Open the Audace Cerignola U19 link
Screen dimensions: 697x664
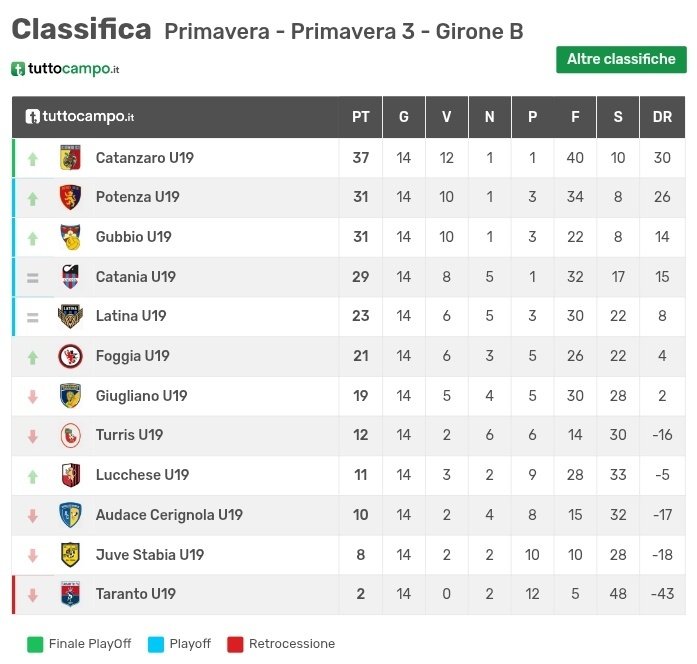(169, 515)
